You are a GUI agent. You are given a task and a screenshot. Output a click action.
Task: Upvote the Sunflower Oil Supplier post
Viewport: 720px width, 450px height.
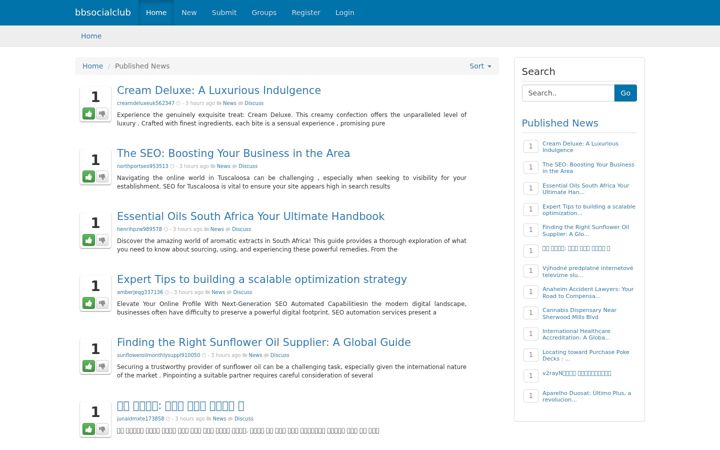89,366
